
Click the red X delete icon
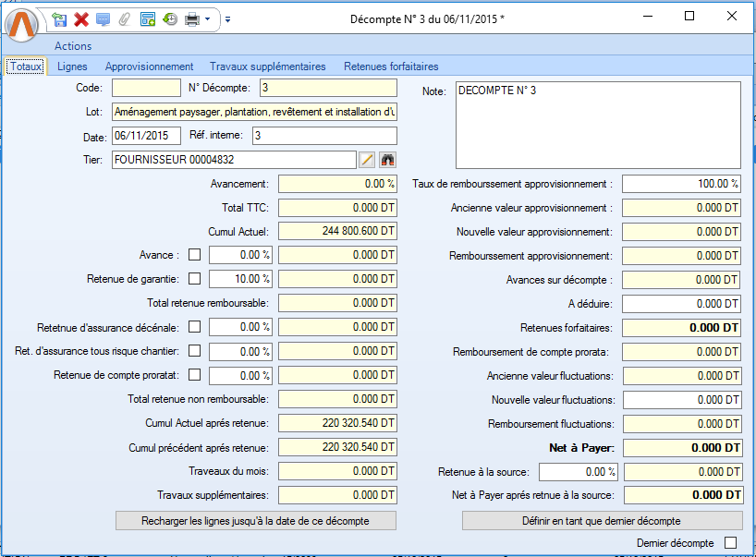tap(81, 18)
